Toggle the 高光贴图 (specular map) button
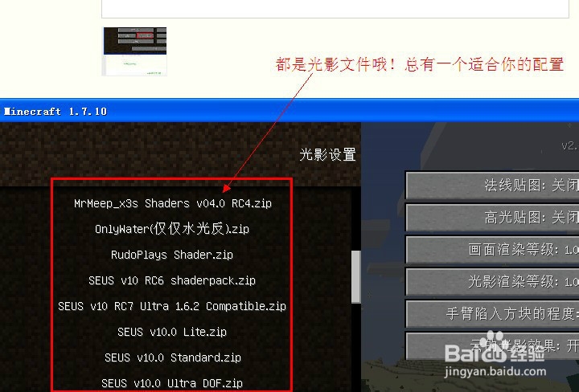 point(492,217)
